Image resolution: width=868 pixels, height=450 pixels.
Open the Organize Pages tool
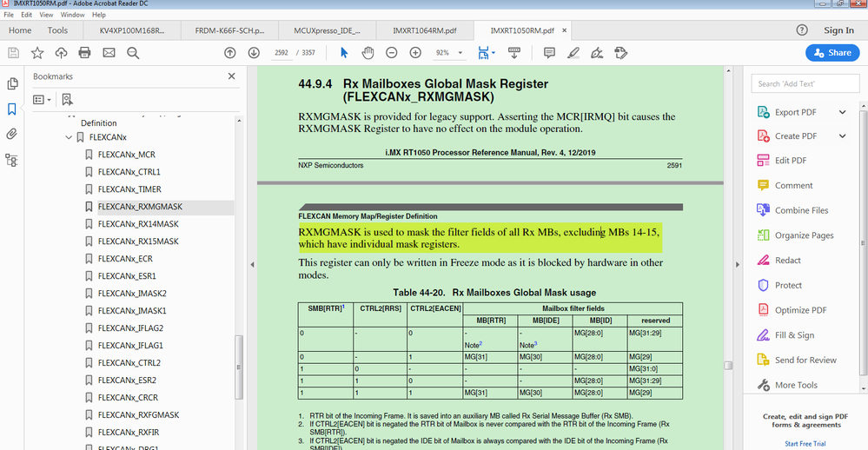(x=804, y=235)
